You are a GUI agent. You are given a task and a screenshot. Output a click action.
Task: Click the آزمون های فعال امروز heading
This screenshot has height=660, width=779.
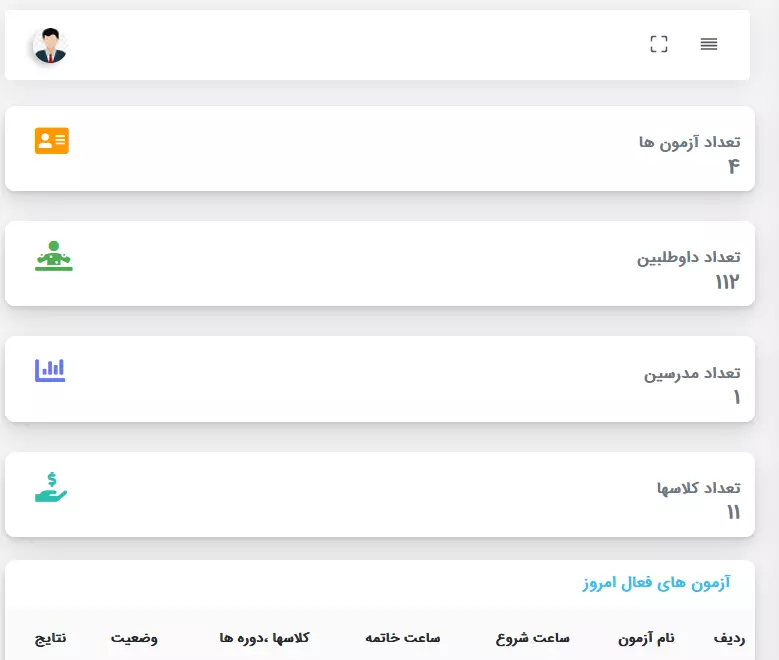tap(656, 582)
